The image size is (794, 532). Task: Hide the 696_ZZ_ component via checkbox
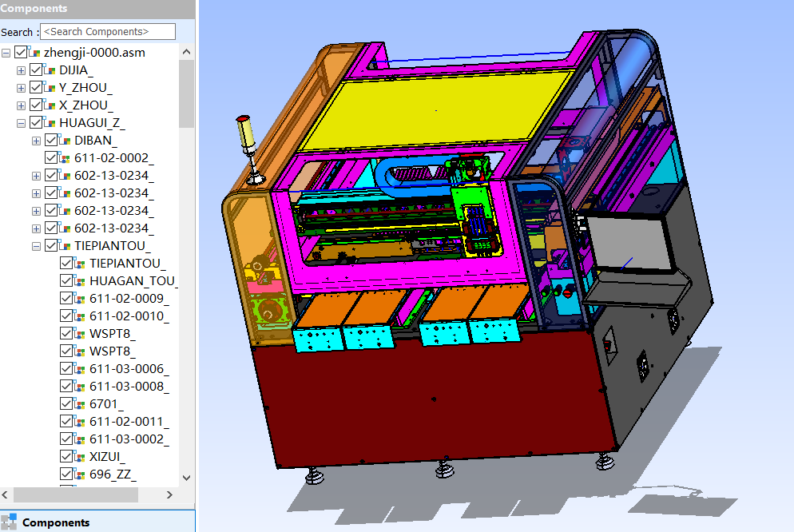(67, 474)
